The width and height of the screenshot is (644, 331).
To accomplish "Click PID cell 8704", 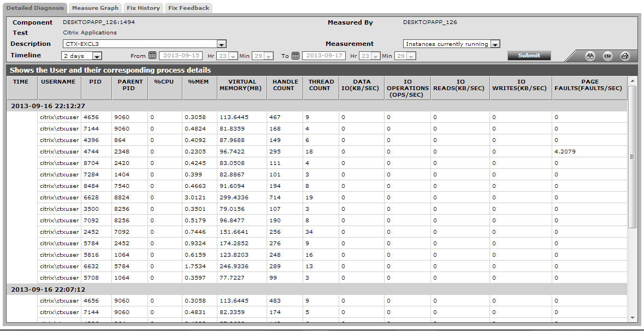I will (x=91, y=163).
